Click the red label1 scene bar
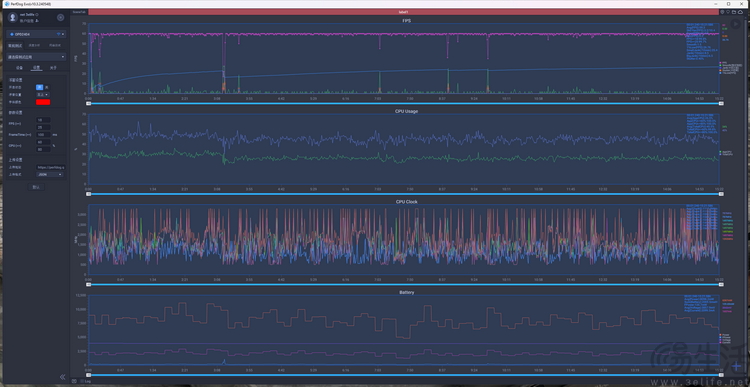 click(x=403, y=11)
